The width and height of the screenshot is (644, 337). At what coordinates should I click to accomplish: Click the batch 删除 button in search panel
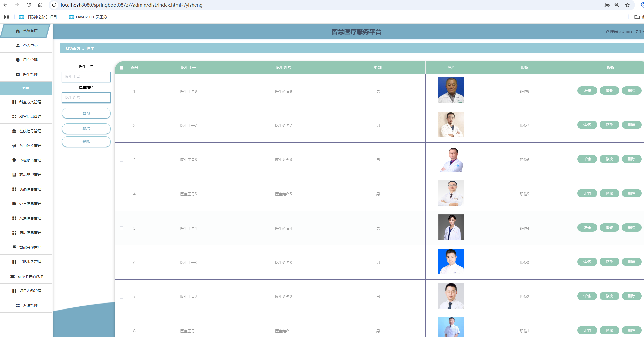[86, 142]
